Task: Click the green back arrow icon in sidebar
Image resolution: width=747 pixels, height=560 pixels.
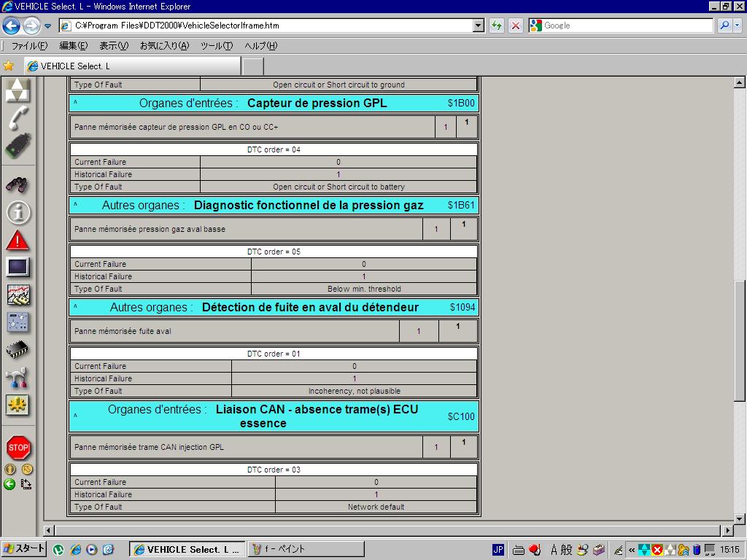Action: coord(9,484)
